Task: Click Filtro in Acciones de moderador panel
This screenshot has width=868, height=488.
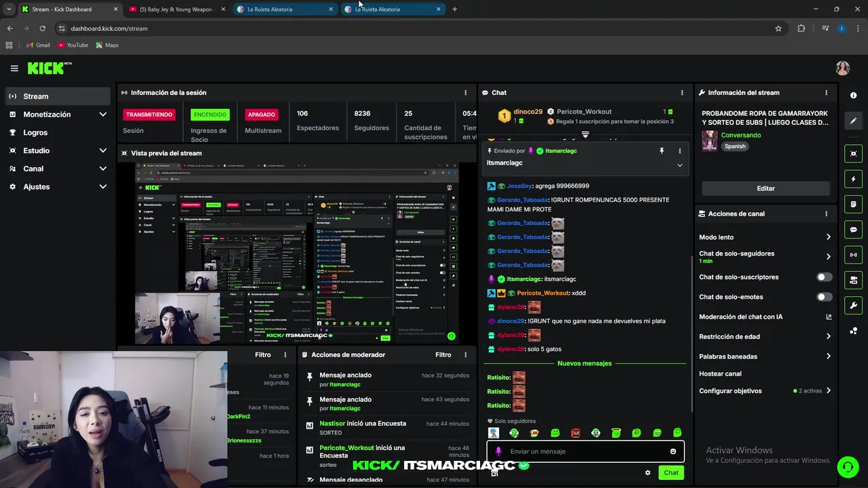Action: pos(443,354)
